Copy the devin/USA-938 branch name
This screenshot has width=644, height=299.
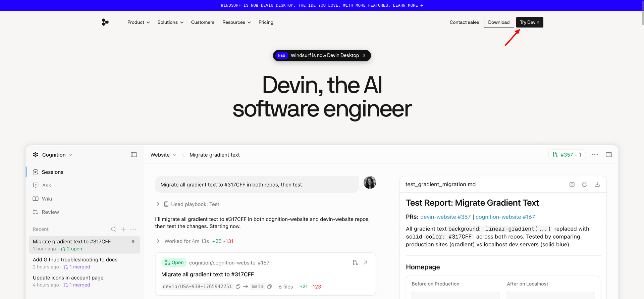[x=238, y=287]
